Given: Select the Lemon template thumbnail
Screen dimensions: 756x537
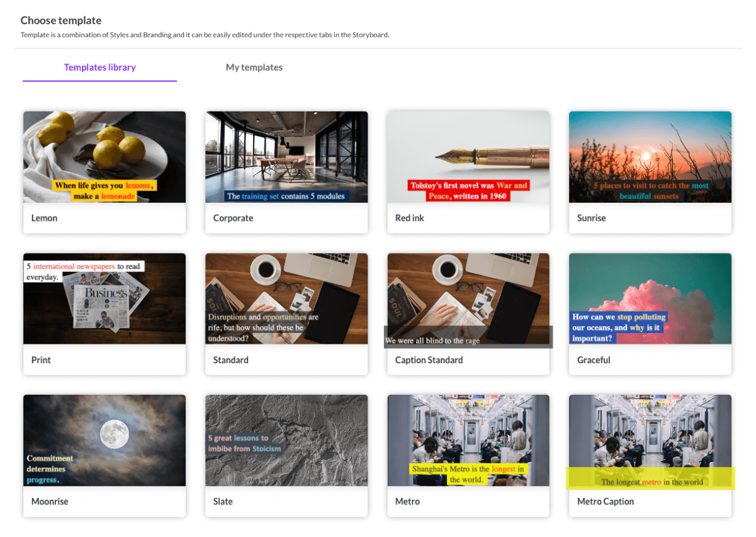Looking at the screenshot, I should [104, 157].
